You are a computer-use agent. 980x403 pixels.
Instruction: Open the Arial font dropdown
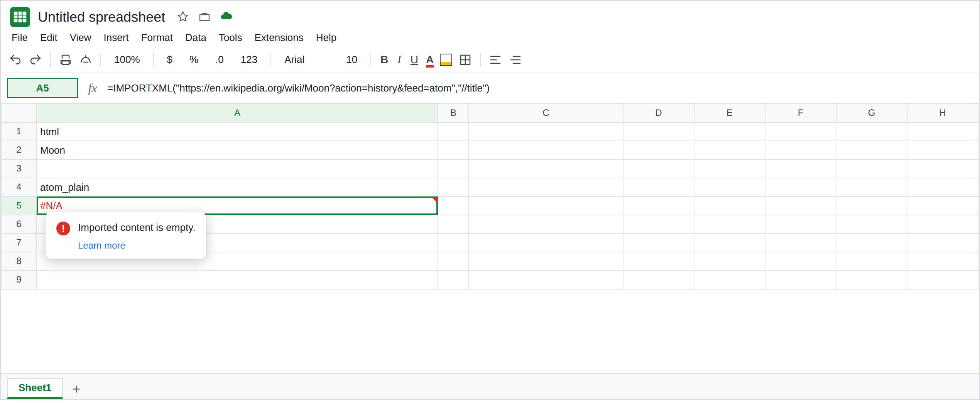tap(294, 59)
